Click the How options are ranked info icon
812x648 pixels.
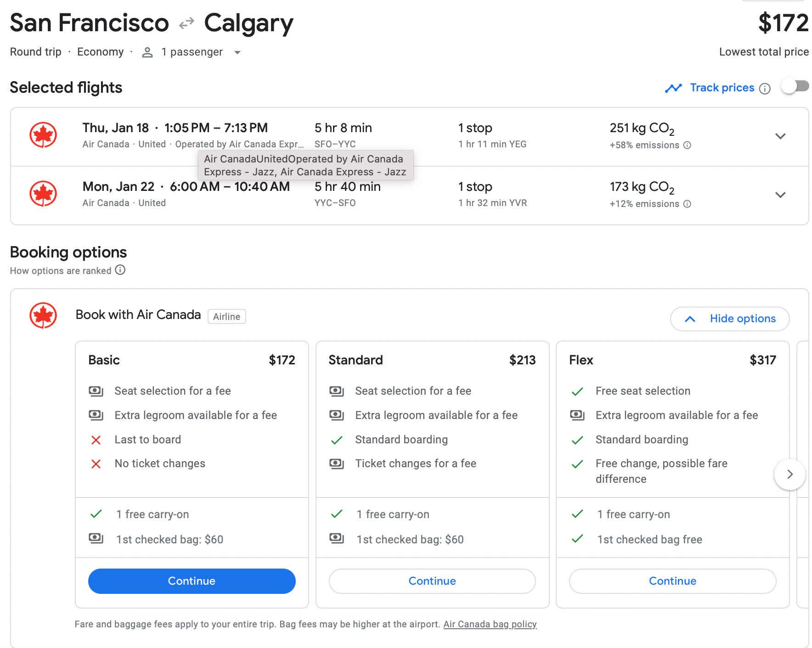click(120, 270)
